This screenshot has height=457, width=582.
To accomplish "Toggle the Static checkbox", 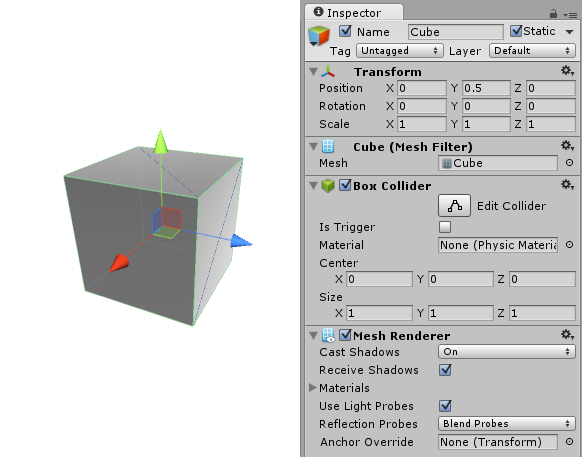I will (516, 31).
